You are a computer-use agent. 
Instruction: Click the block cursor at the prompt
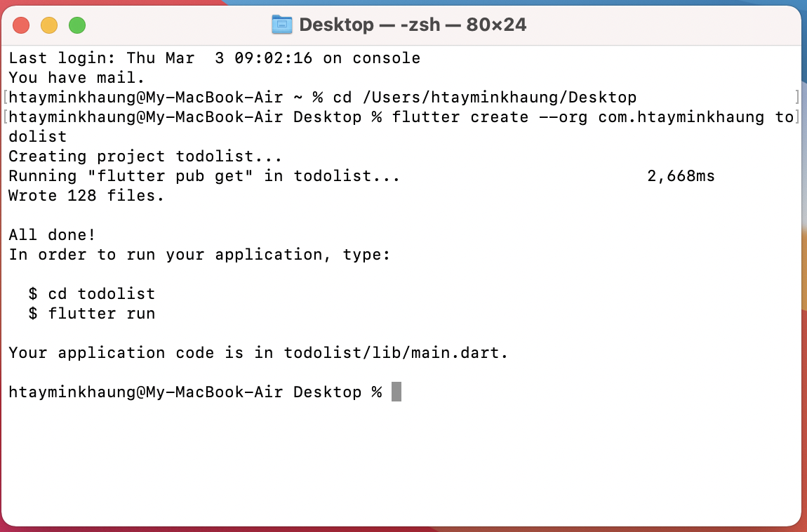(396, 392)
